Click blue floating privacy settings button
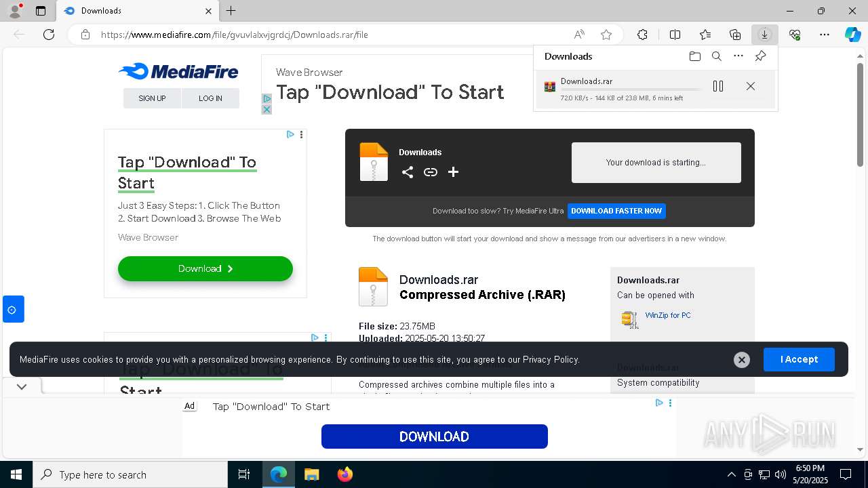 pyautogui.click(x=13, y=309)
